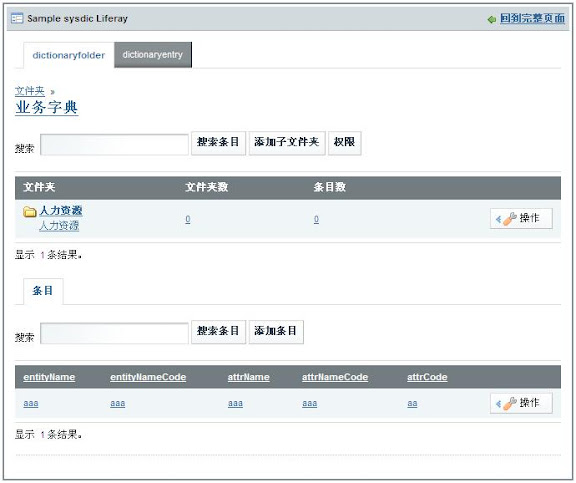Sort by the entityNameCode column header
Viewport: 576px width, 483px height.
(x=148, y=377)
